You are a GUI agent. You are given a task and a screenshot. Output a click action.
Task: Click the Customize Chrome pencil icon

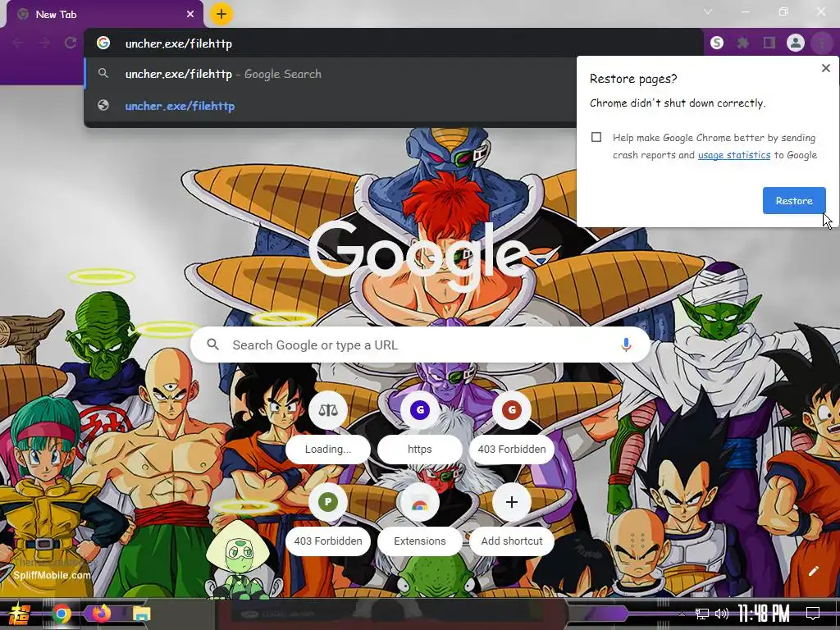[813, 571]
